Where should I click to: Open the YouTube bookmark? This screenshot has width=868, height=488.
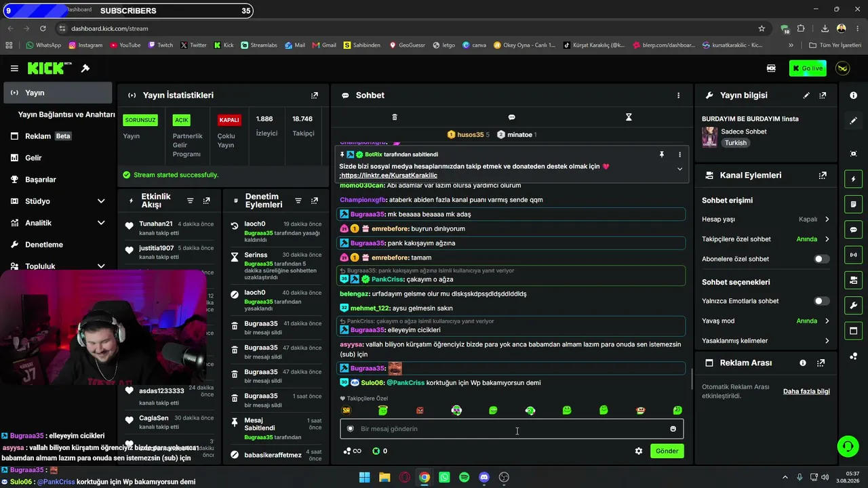[x=125, y=45]
